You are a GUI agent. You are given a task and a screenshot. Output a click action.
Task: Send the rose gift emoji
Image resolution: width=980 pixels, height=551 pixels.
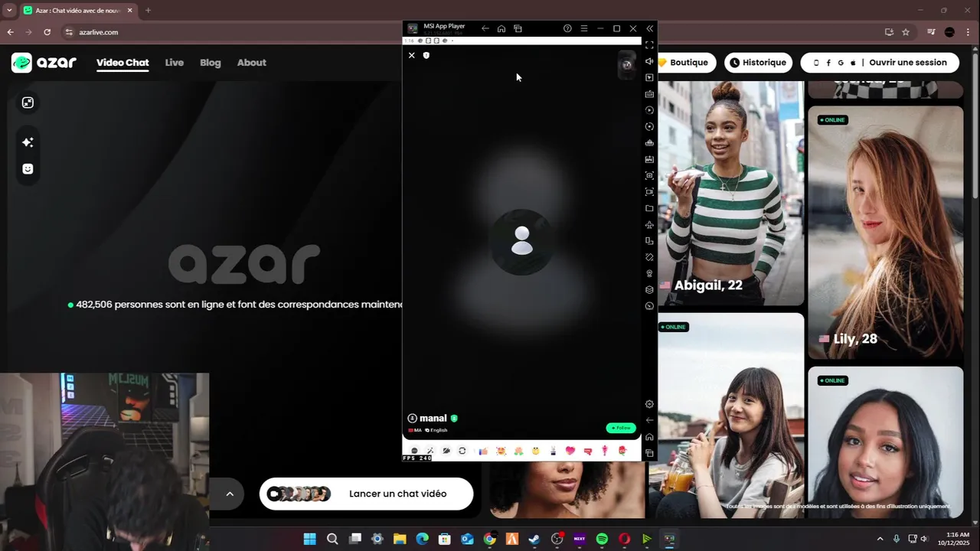point(622,451)
